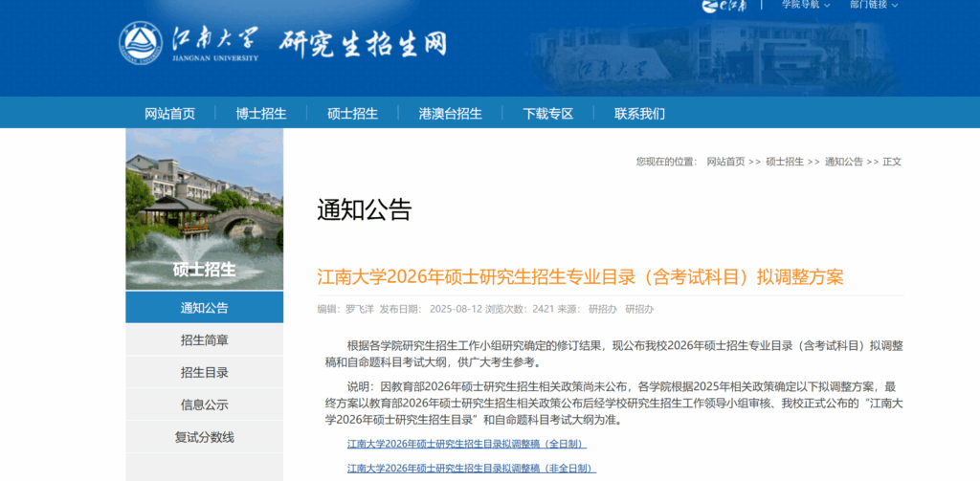Click the view count 2421
Image resolution: width=980 pixels, height=481 pixels.
coord(544,309)
